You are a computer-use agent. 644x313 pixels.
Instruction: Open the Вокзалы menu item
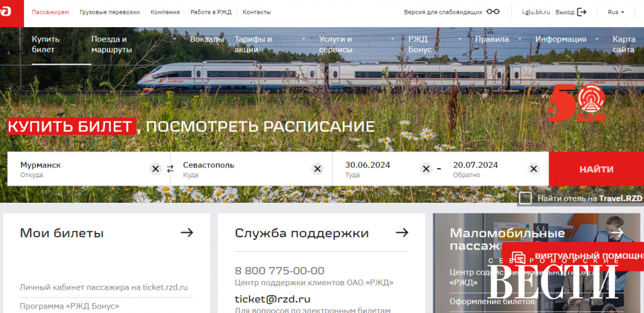point(206,39)
